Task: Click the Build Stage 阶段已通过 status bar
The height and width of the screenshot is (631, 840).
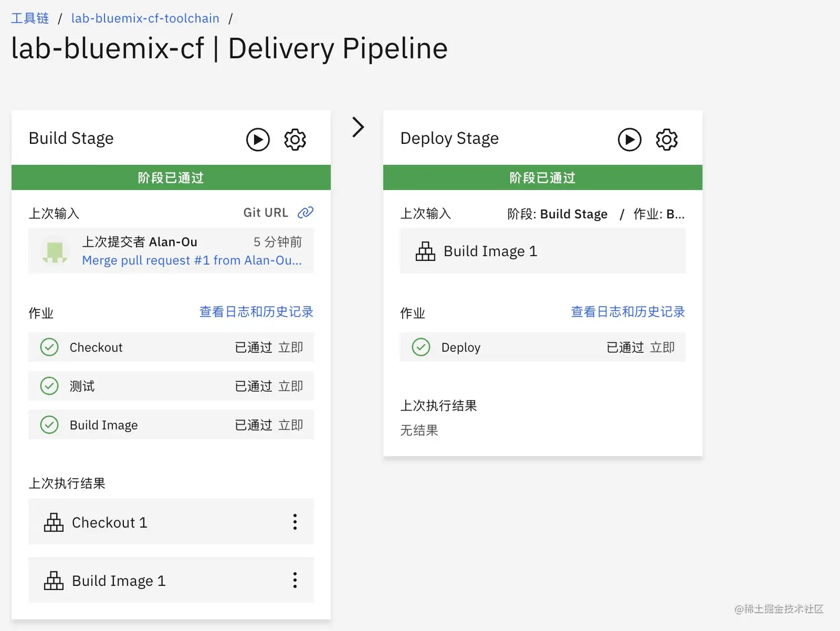Action: click(171, 177)
